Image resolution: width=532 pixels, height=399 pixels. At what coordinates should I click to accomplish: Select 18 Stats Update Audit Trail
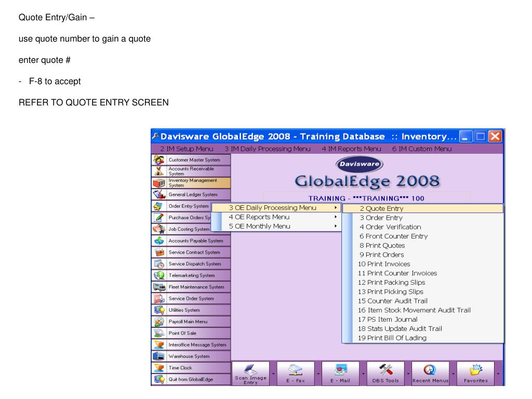[x=423, y=329]
